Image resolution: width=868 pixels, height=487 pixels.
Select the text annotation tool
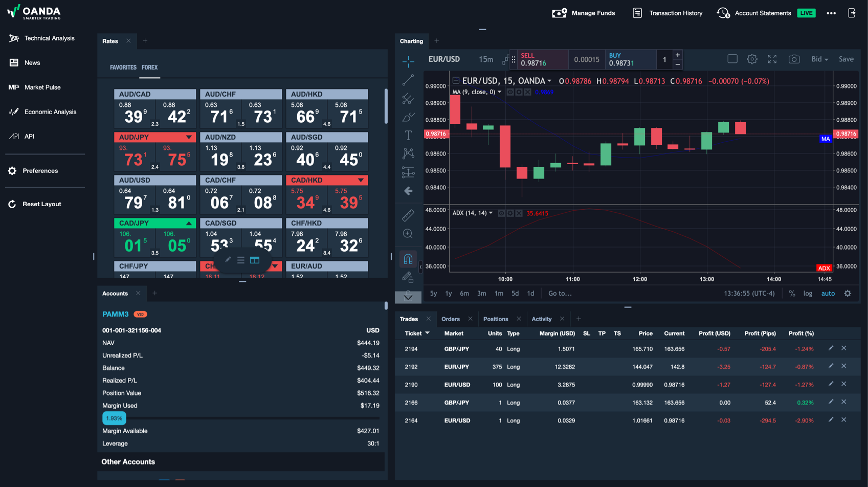point(408,135)
